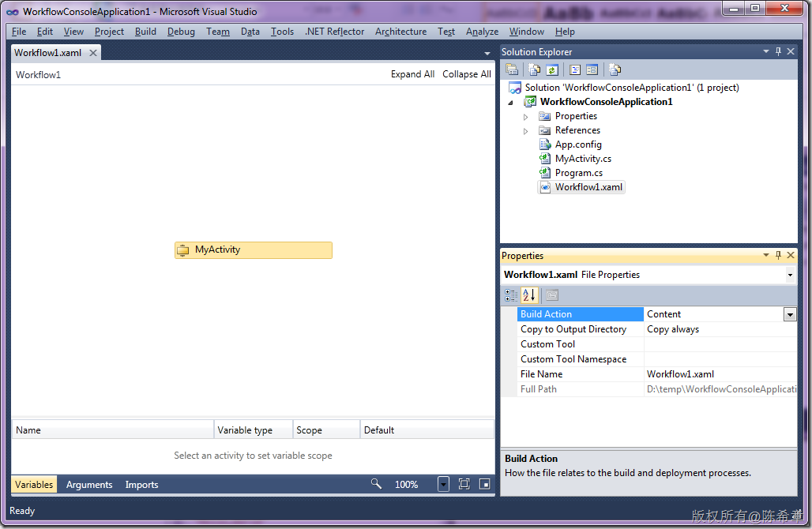Screen dimensions: 812x529
Task: Click the MyActivity.cs C# file icon
Action: click(x=545, y=159)
